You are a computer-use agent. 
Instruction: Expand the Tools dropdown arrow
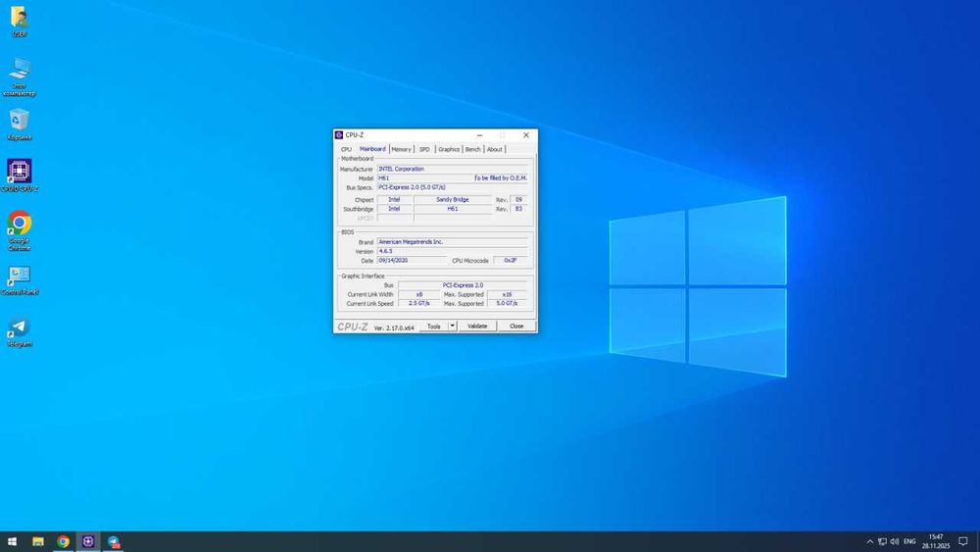453,326
